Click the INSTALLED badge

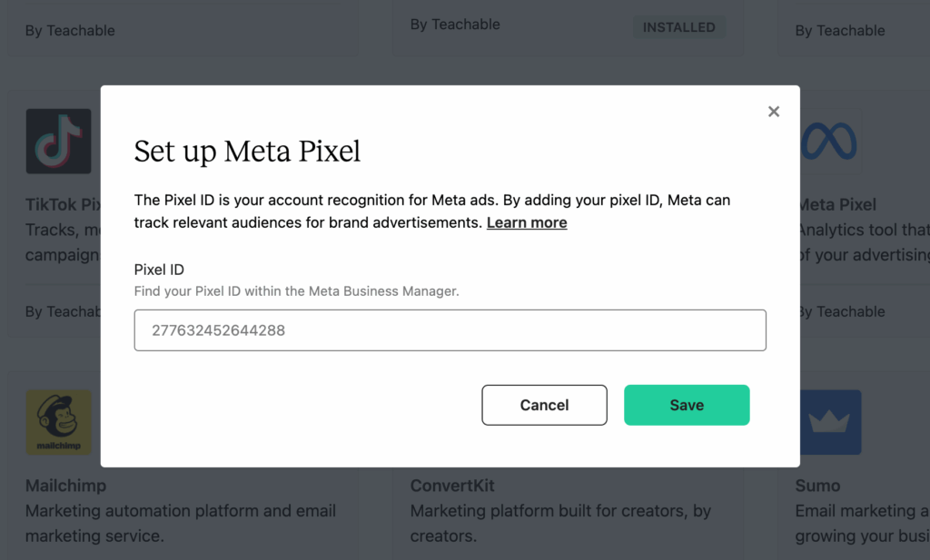(x=678, y=27)
